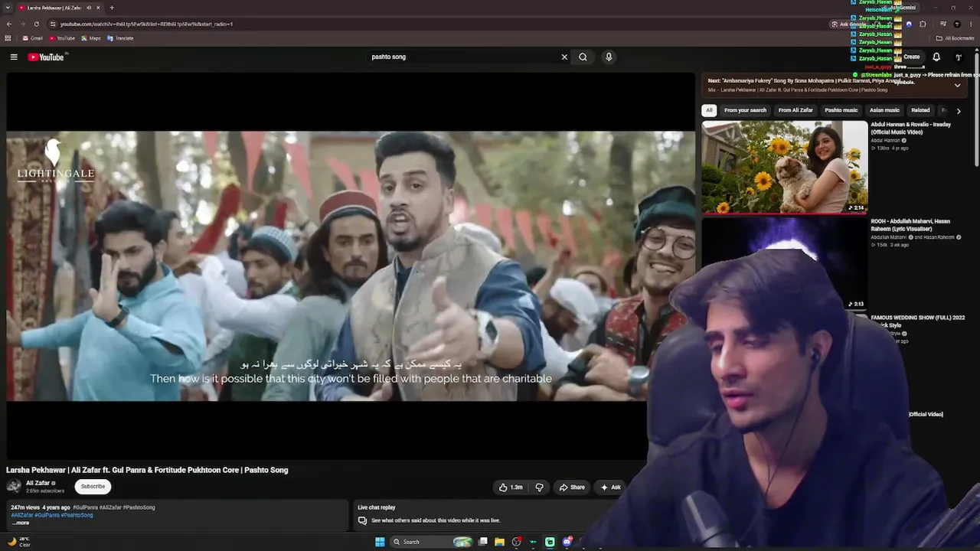Image resolution: width=980 pixels, height=551 pixels.
Task: Open Iraaday video thumbnail with sunflowers
Action: tap(785, 167)
